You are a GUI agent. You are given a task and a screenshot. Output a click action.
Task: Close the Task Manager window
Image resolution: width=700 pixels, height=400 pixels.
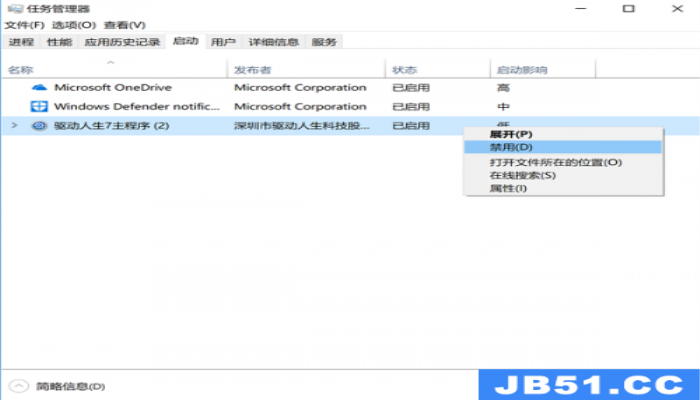(x=677, y=8)
